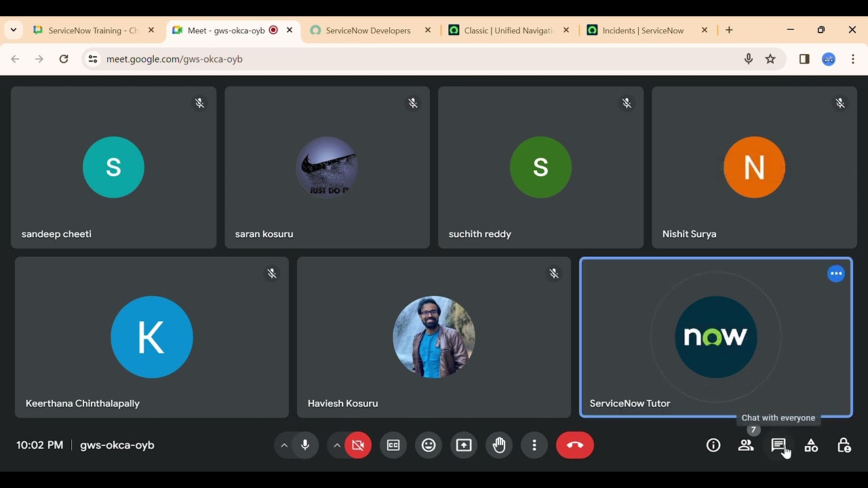Go forward in browser
The image size is (868, 488).
click(39, 59)
